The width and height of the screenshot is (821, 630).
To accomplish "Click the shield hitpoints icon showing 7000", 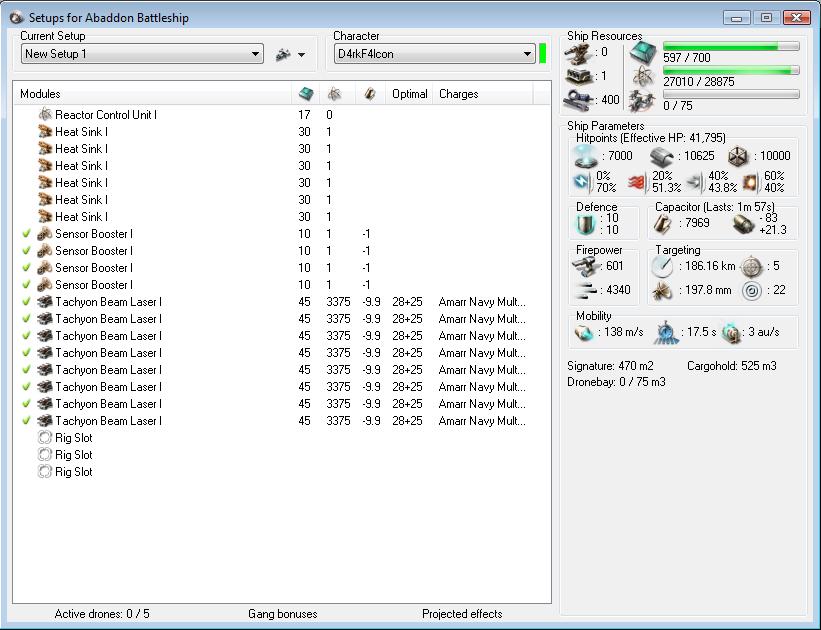I will [x=585, y=156].
